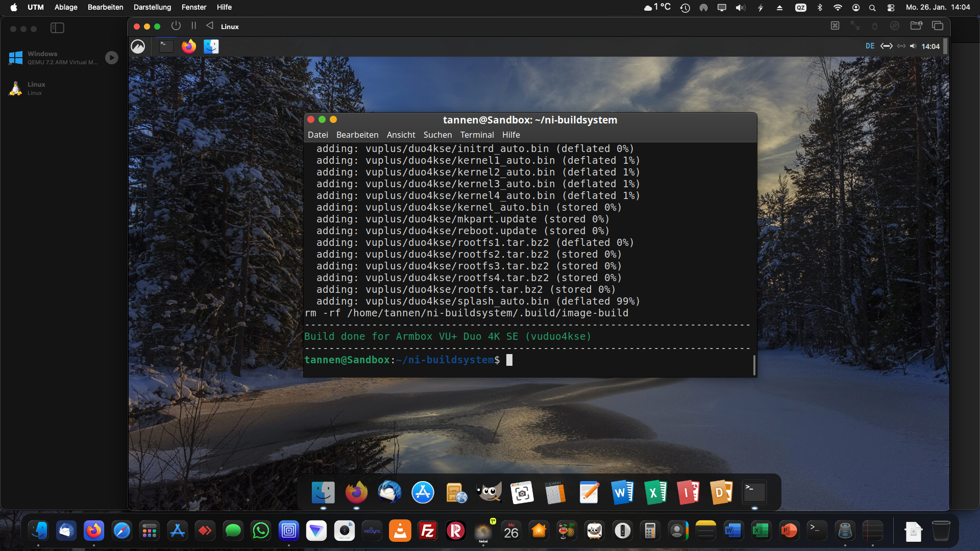This screenshot has height=551, width=980.
Task: Open the Linux applications menu icon
Action: tap(138, 46)
